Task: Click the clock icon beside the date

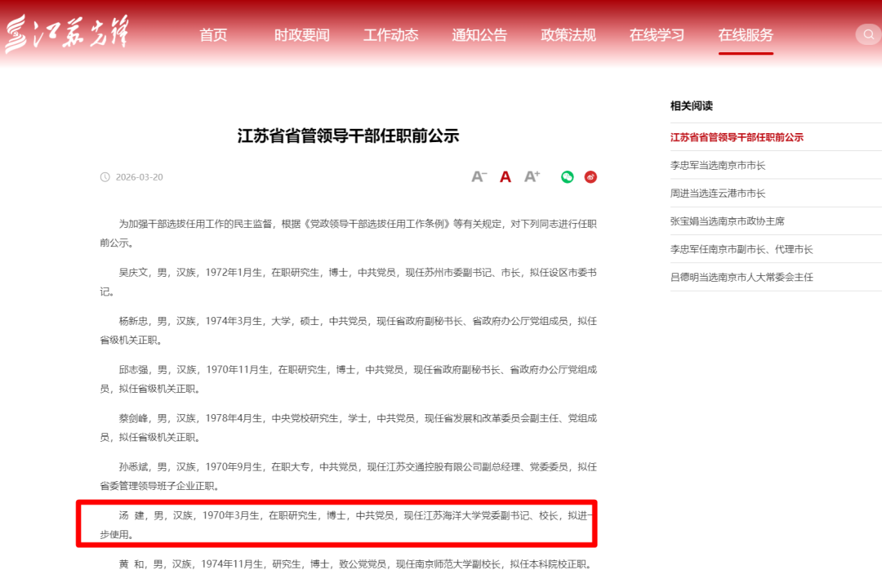Action: 105,177
